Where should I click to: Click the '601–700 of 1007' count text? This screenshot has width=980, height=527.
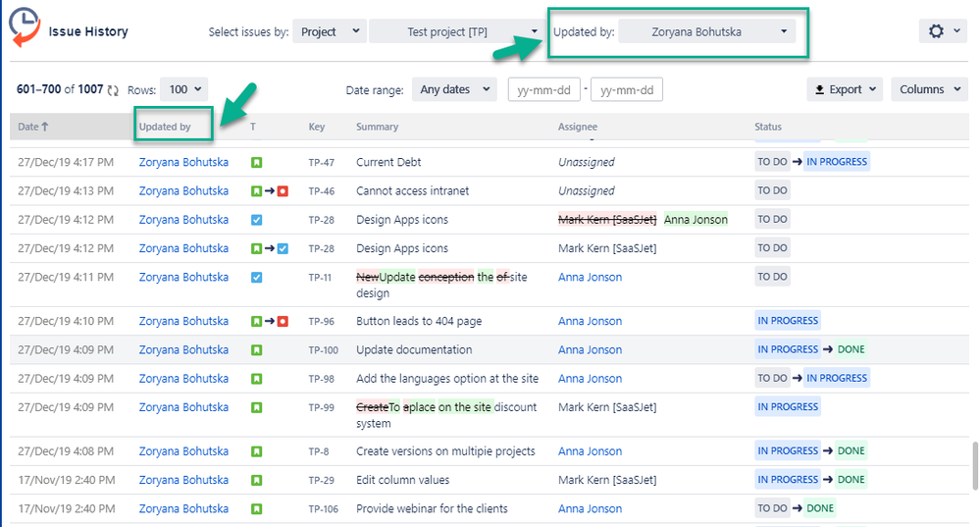60,89
